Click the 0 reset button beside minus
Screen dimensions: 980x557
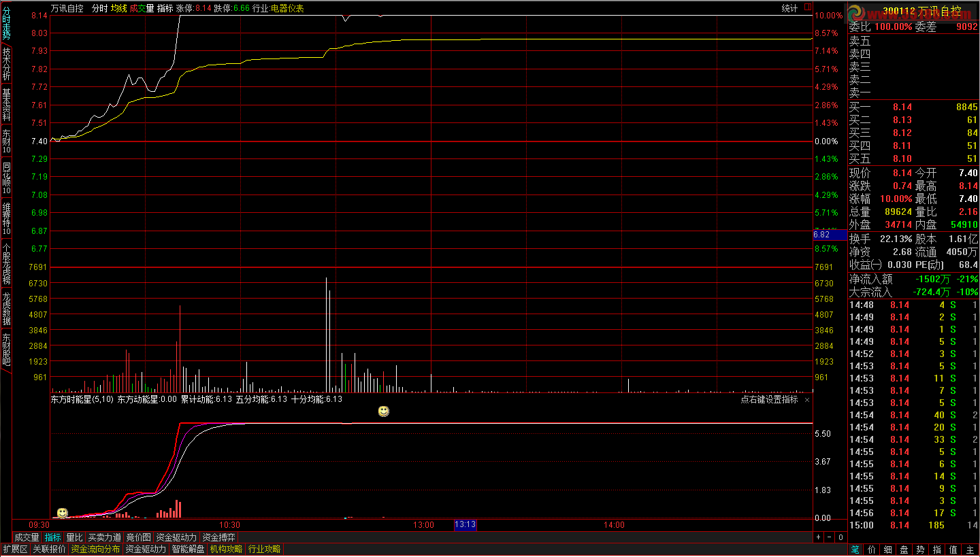point(840,537)
